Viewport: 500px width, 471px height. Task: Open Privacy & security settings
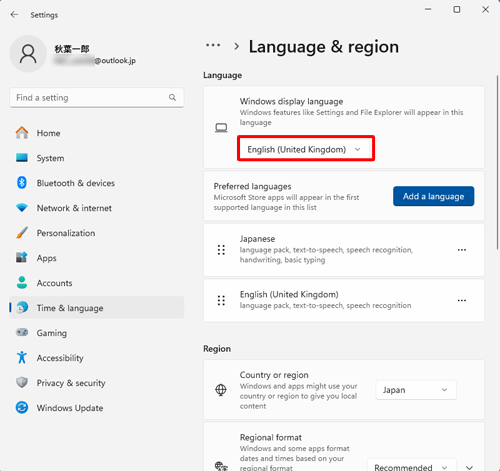pos(97,382)
